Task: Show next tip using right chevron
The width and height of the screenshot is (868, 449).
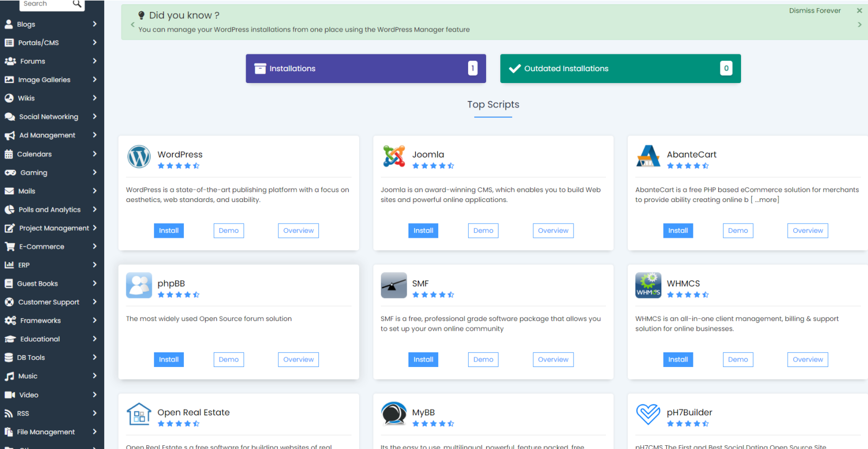Action: click(859, 24)
